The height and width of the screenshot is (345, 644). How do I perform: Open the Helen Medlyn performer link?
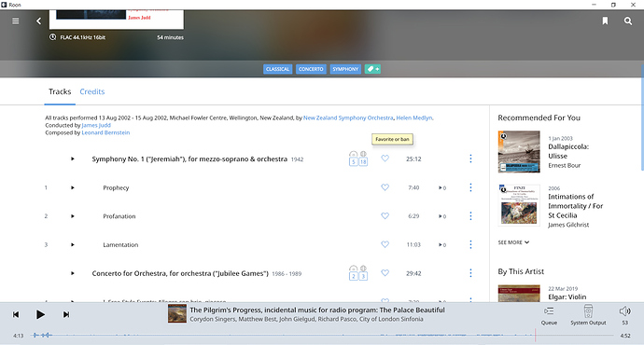pyautogui.click(x=414, y=117)
